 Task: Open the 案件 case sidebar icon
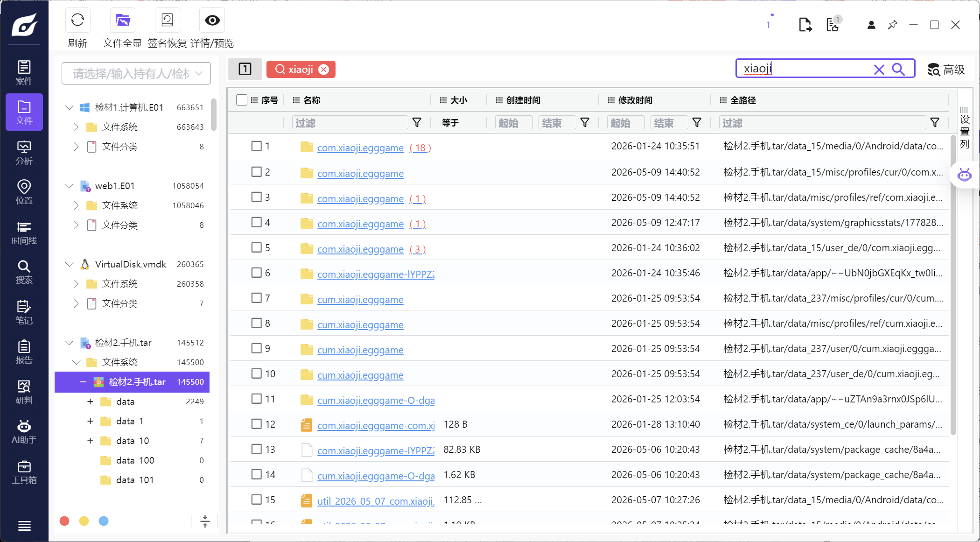[24, 72]
